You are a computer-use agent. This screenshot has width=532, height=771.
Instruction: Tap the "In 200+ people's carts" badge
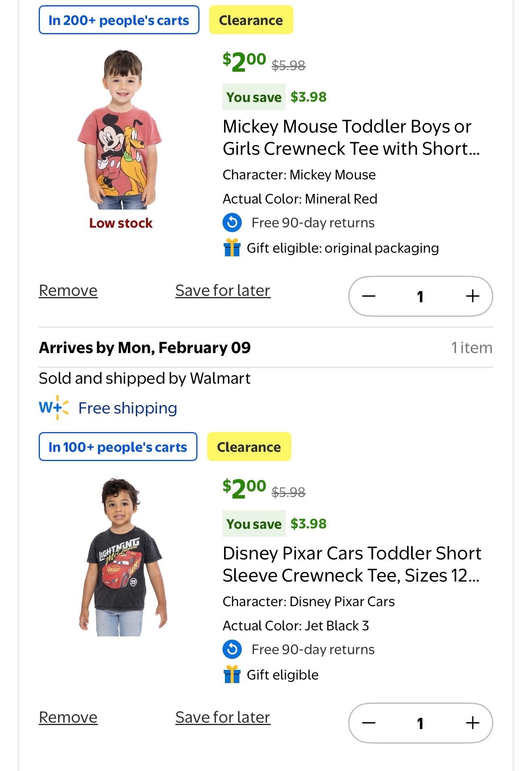[119, 20]
